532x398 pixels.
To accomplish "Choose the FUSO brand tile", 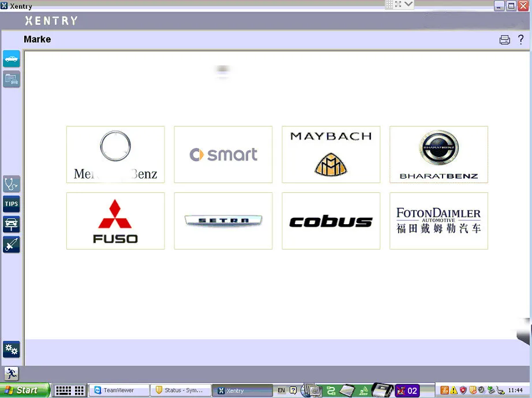I will click(115, 221).
